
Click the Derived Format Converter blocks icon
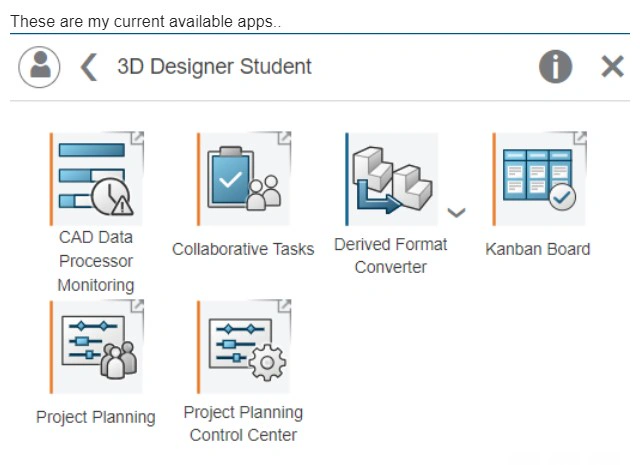pyautogui.click(x=392, y=179)
